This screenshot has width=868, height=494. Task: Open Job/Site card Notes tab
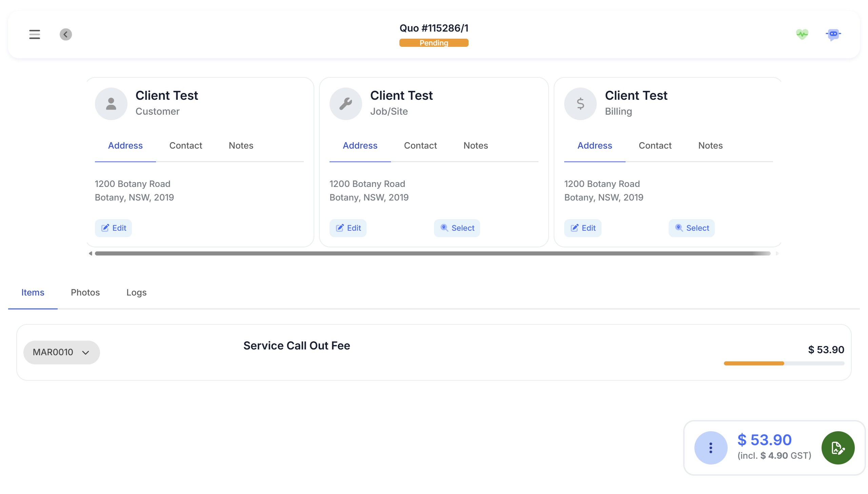[475, 146]
